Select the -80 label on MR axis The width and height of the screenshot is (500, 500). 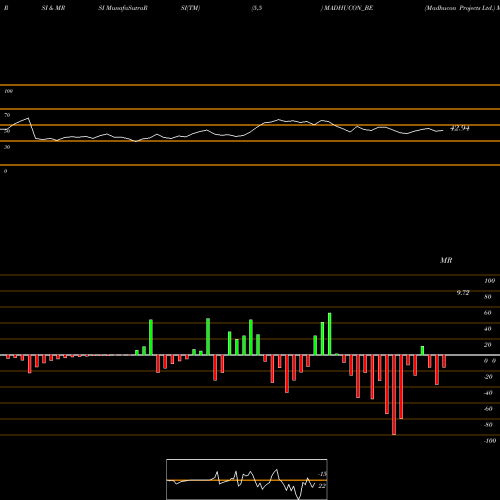(x=488, y=425)
